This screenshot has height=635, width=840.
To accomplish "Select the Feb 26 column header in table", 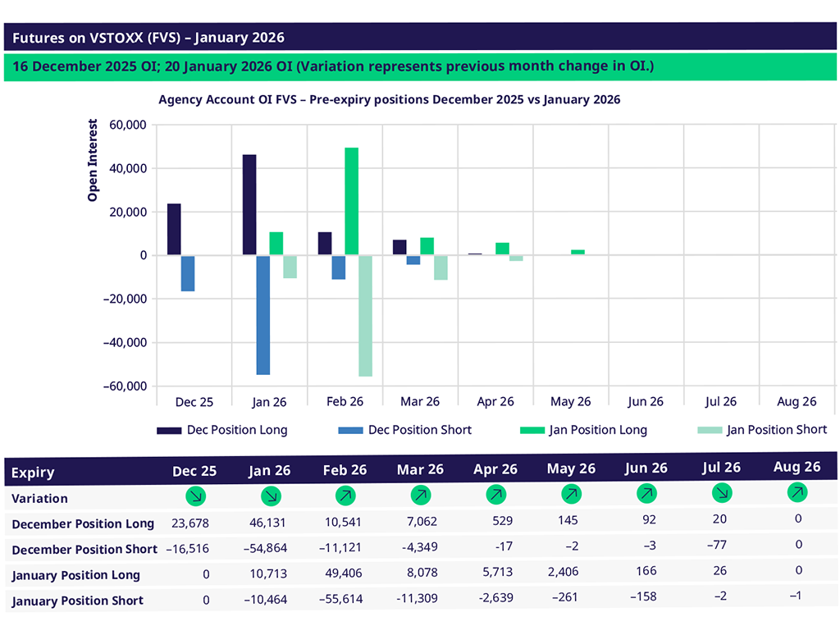I will pos(345,470).
